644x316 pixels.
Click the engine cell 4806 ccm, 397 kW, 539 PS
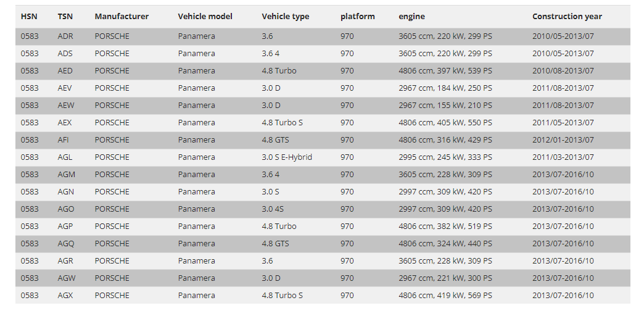[445, 71]
